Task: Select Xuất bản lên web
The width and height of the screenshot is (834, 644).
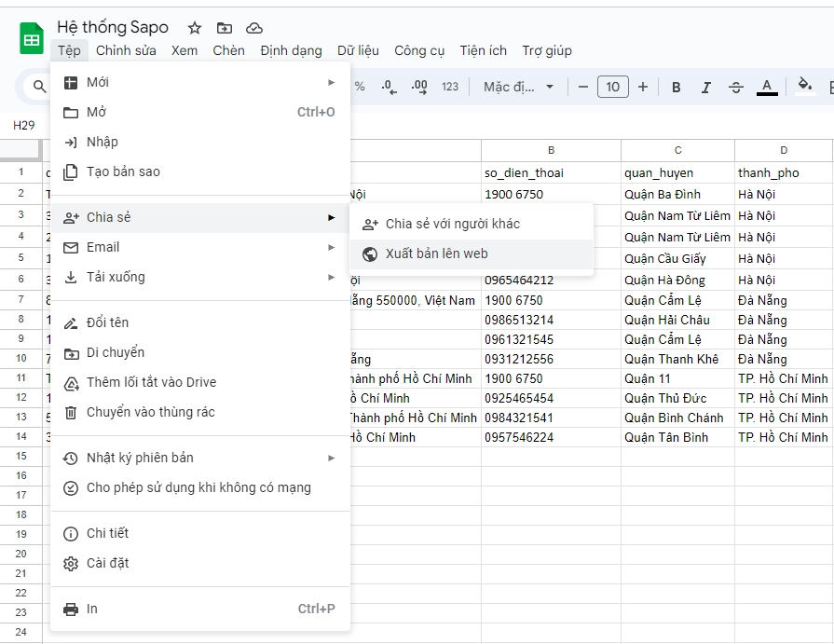Action: pos(472,253)
